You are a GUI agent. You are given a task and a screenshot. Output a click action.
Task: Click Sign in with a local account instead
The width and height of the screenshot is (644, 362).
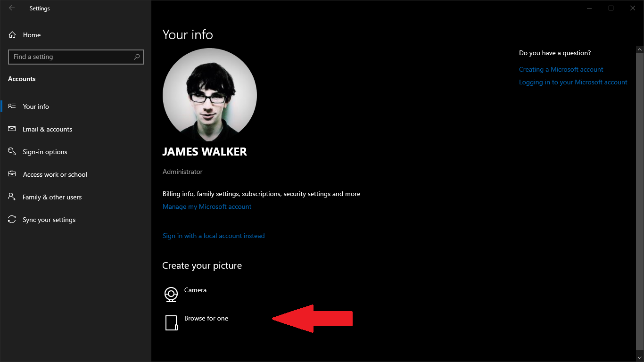(214, 236)
